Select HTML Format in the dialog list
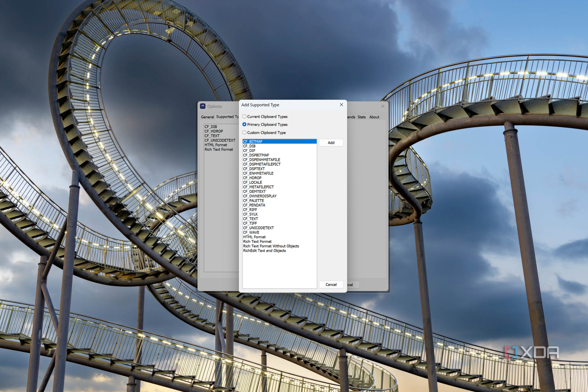 tap(280, 237)
